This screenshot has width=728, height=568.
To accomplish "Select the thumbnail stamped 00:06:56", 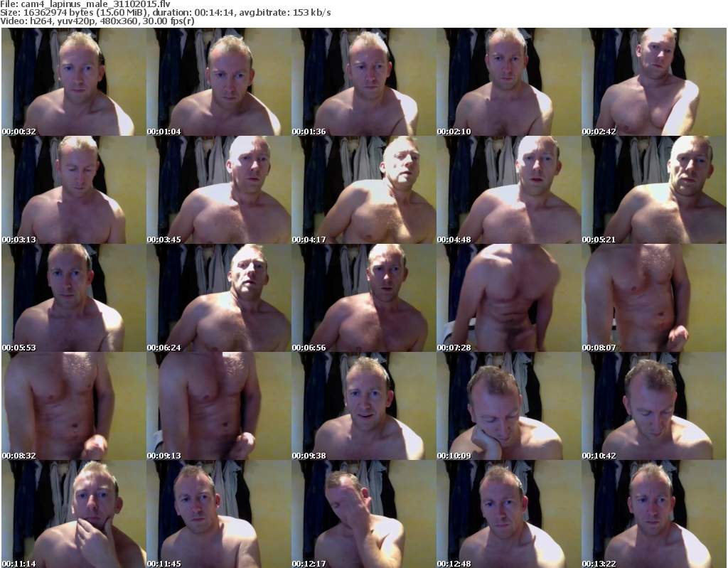I will click(363, 298).
